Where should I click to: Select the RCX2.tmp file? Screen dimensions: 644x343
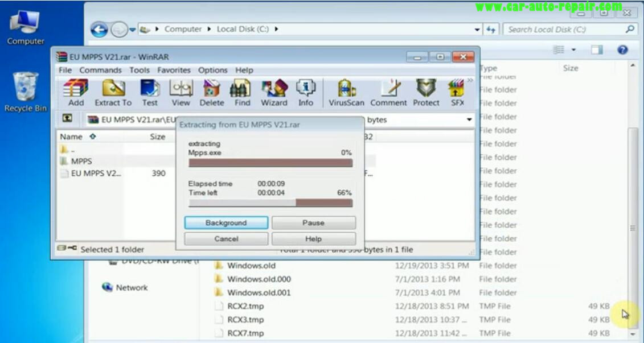pos(245,306)
